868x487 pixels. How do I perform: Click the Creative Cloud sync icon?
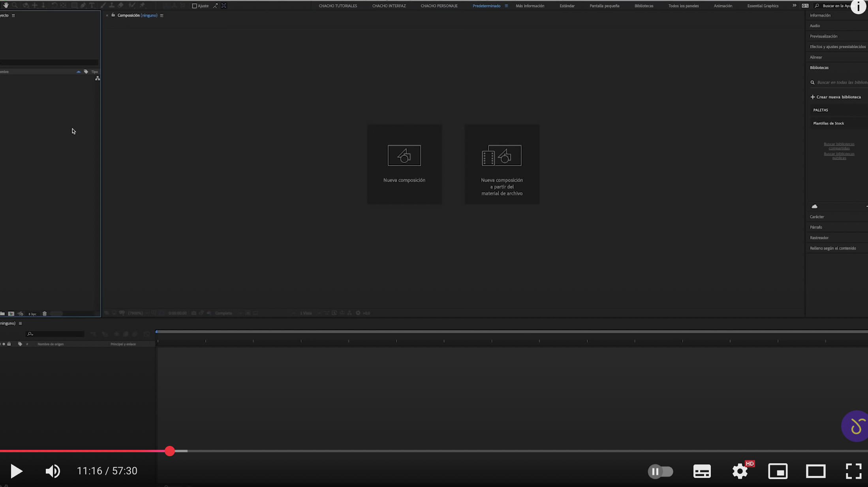tap(814, 206)
